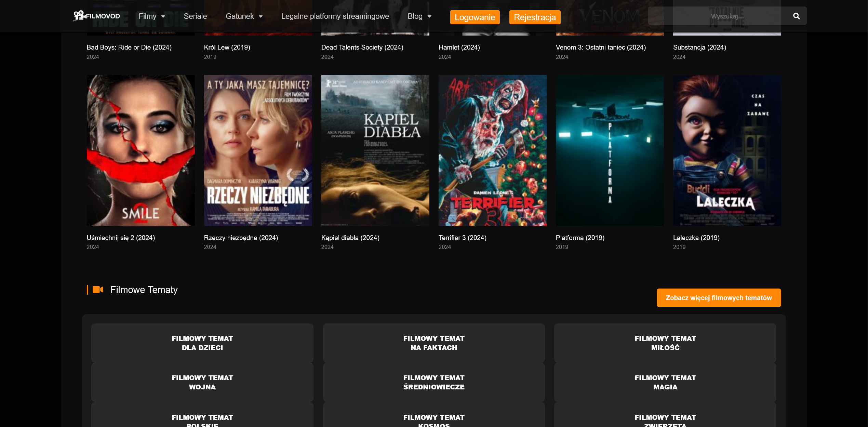Select Filmowy Temat Średniowiecze tile
The height and width of the screenshot is (427, 868).
tap(434, 382)
